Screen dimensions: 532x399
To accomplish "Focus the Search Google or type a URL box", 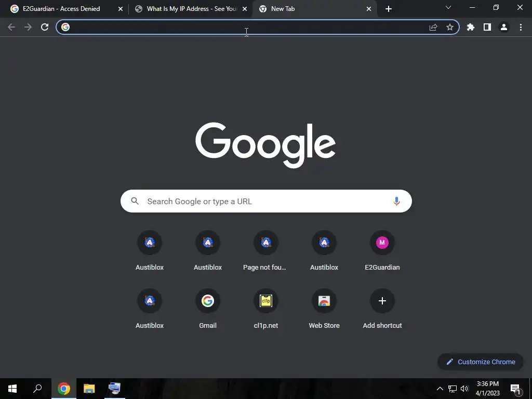I will coord(266,201).
